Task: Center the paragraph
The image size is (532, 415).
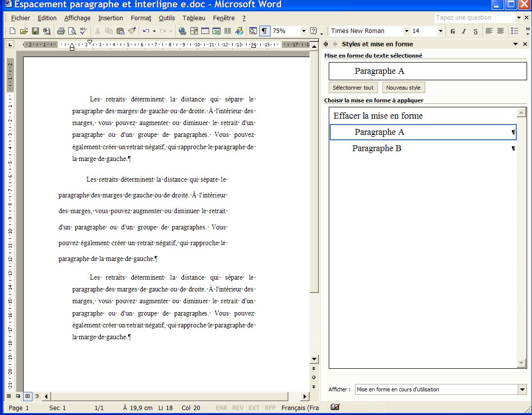Action: [x=501, y=31]
